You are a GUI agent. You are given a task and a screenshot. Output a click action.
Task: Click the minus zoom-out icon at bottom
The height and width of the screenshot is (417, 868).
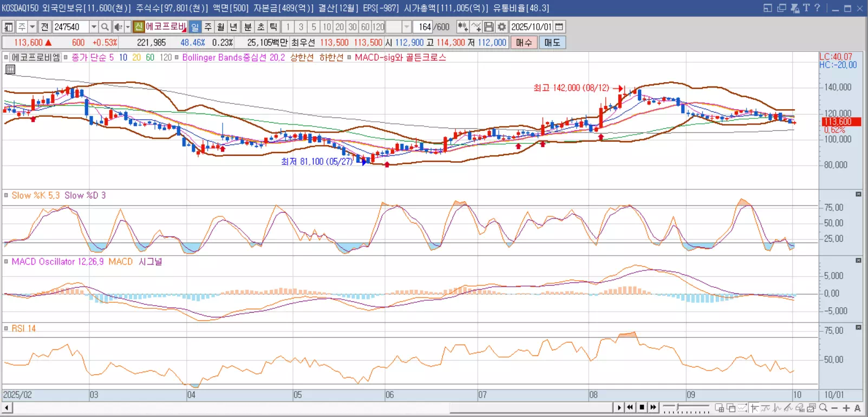pos(834,408)
